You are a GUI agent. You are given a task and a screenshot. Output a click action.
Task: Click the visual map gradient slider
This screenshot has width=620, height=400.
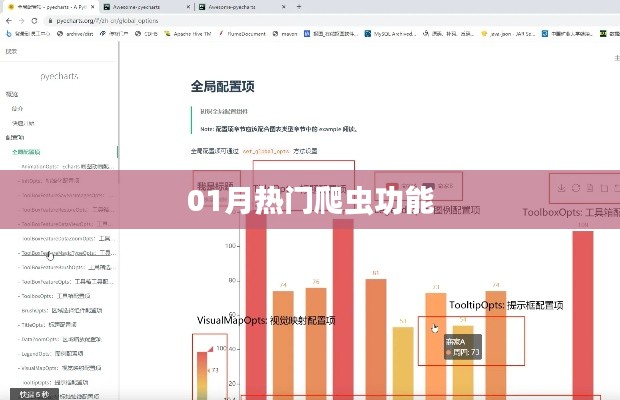(202, 375)
